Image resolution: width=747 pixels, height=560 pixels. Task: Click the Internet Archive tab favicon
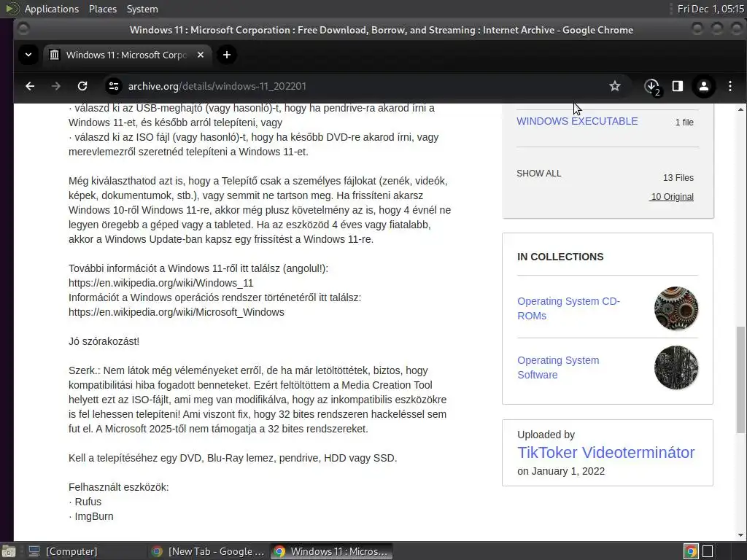click(55, 55)
